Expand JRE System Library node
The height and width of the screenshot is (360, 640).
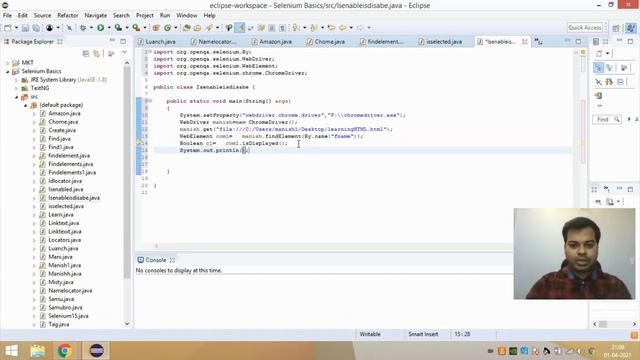16,80
